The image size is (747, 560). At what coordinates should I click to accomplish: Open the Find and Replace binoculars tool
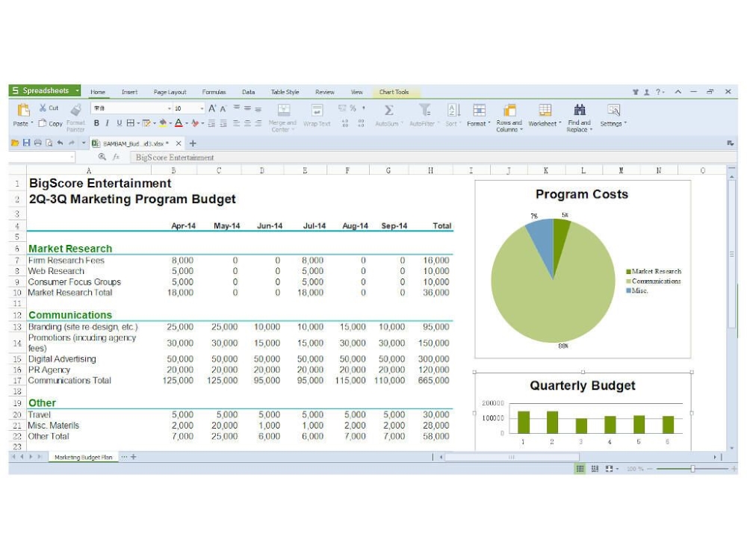tap(579, 110)
